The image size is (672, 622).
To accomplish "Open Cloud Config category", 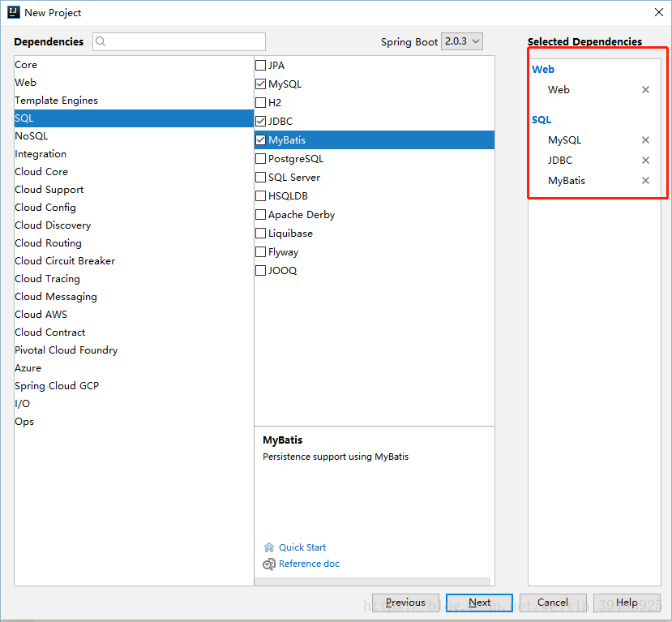I will point(134,208).
